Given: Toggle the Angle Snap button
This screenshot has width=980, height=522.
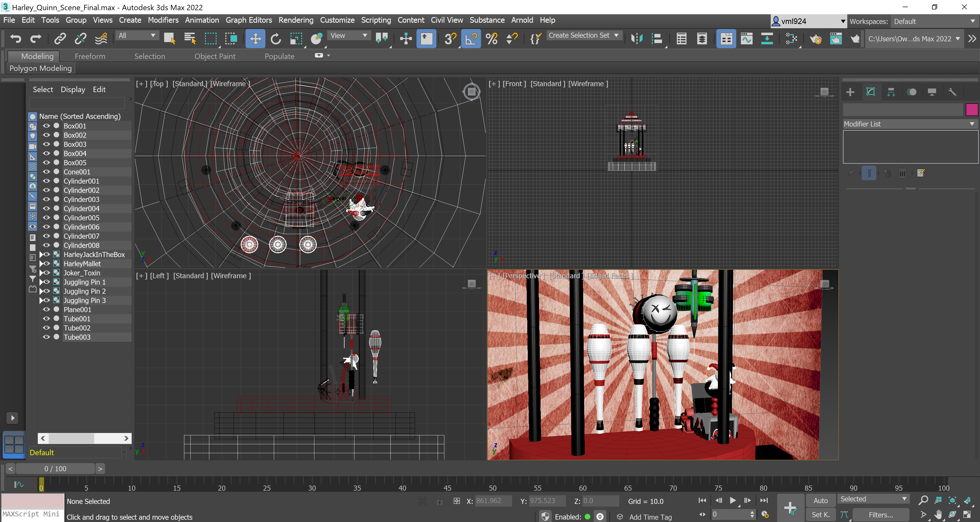Looking at the screenshot, I should pyautogui.click(x=471, y=39).
